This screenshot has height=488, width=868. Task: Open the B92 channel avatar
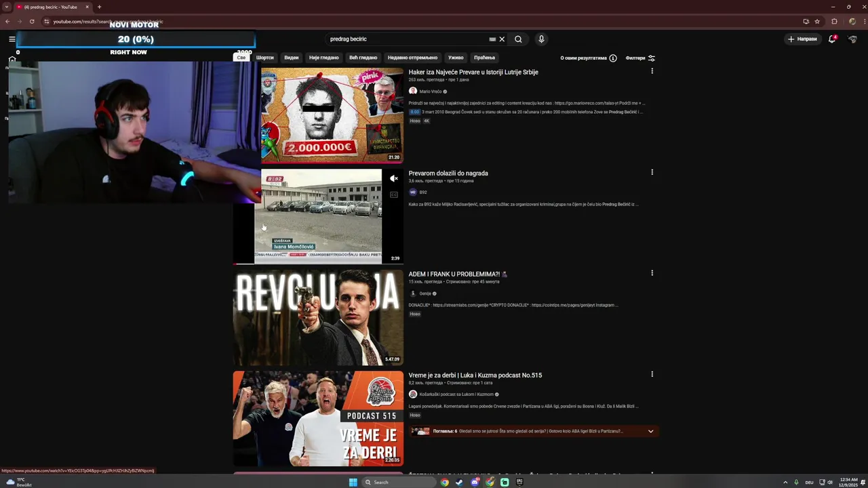[x=412, y=192]
